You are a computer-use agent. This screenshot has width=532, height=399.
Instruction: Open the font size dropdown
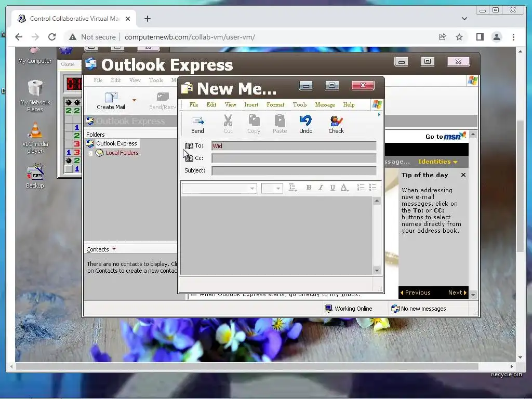coord(278,188)
